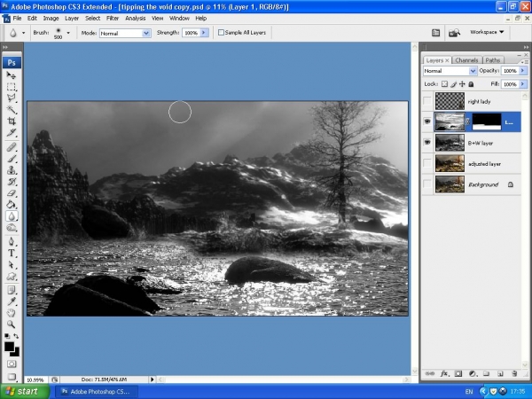The height and width of the screenshot is (399, 532).
Task: Select the Eyedropper tool
Action: point(12,301)
